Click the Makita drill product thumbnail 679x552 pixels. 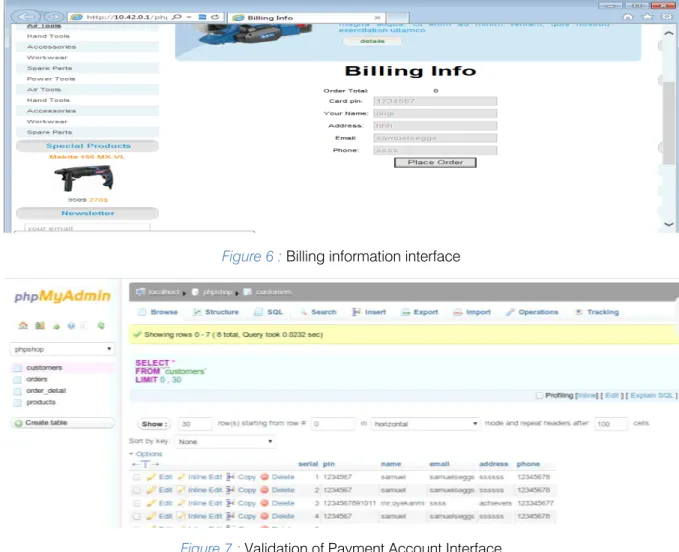click(x=84, y=178)
